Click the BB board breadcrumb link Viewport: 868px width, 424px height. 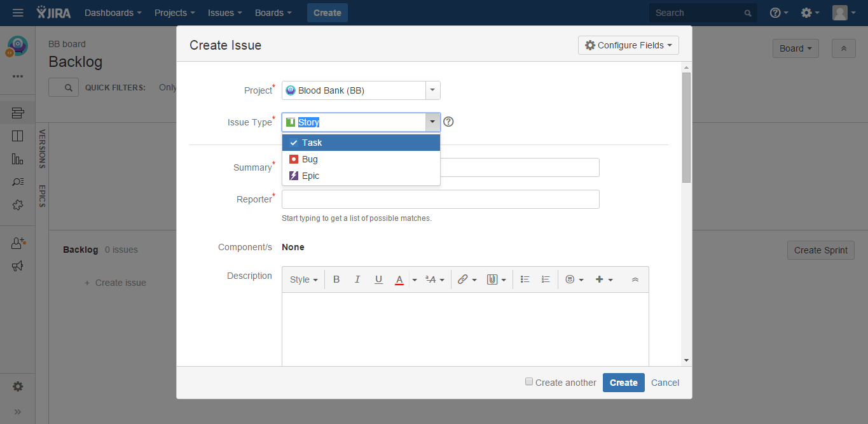pos(67,44)
